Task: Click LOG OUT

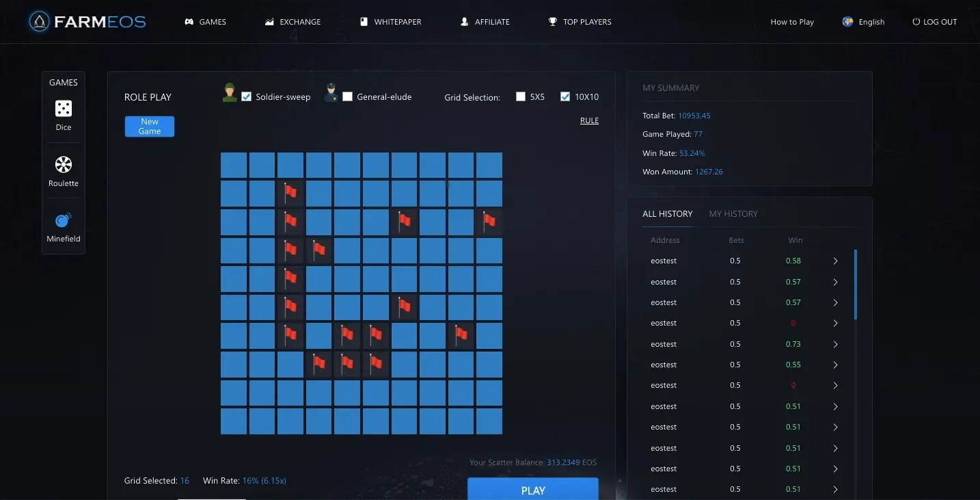Action: point(935,22)
